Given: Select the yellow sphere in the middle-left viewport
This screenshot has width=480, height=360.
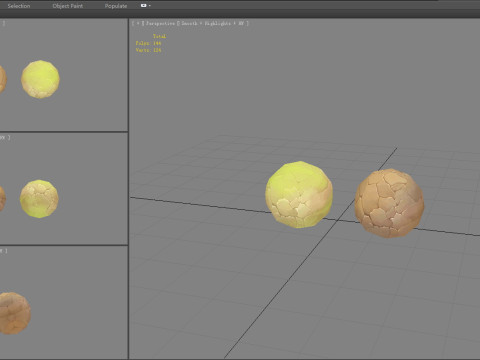Looking at the screenshot, I should pos(39,199).
